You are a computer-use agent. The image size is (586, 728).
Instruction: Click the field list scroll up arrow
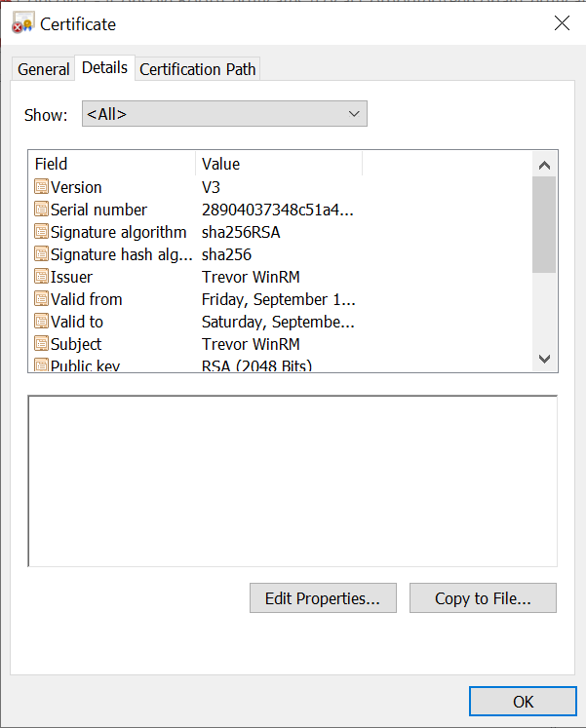[544, 165]
